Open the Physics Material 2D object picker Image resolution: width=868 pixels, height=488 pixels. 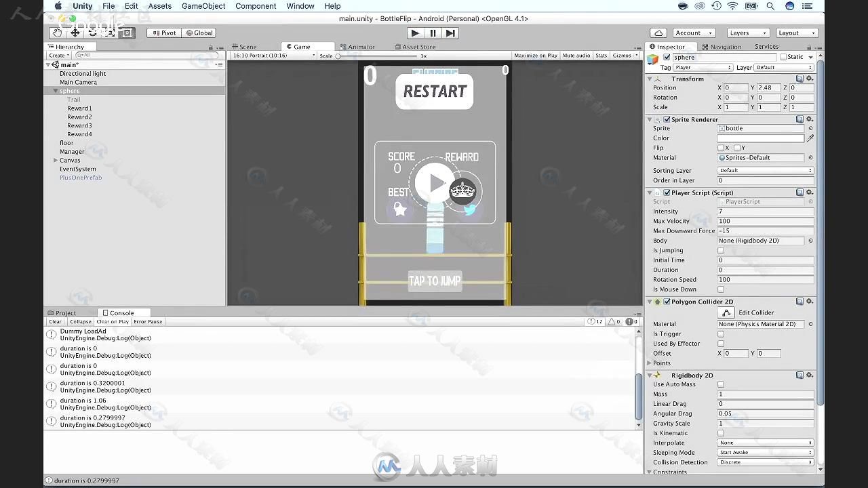point(810,324)
